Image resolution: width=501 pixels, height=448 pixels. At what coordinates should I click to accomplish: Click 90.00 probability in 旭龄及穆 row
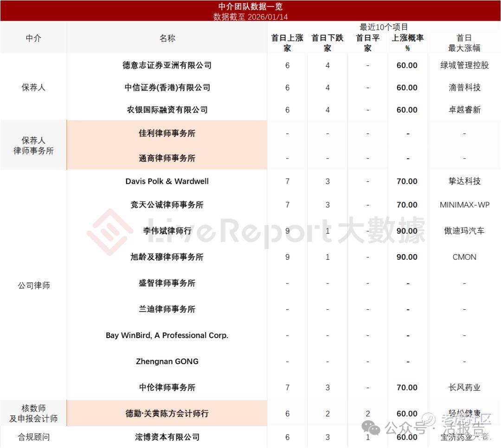[407, 257]
